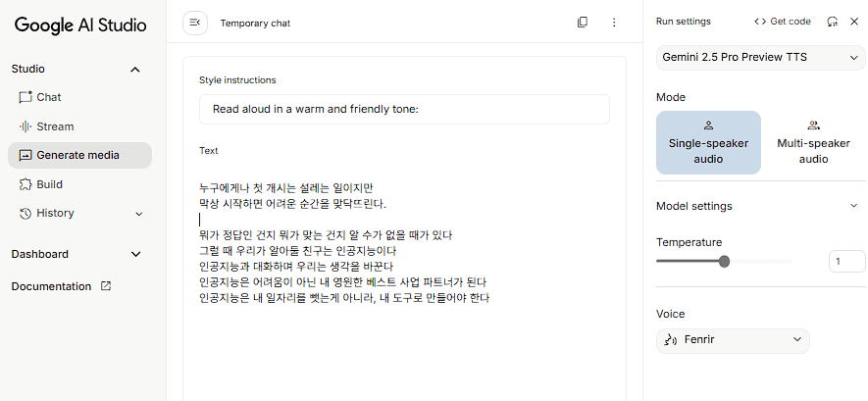The height and width of the screenshot is (401, 868).
Task: Collapse the Studio sidebar section
Action: [135, 70]
